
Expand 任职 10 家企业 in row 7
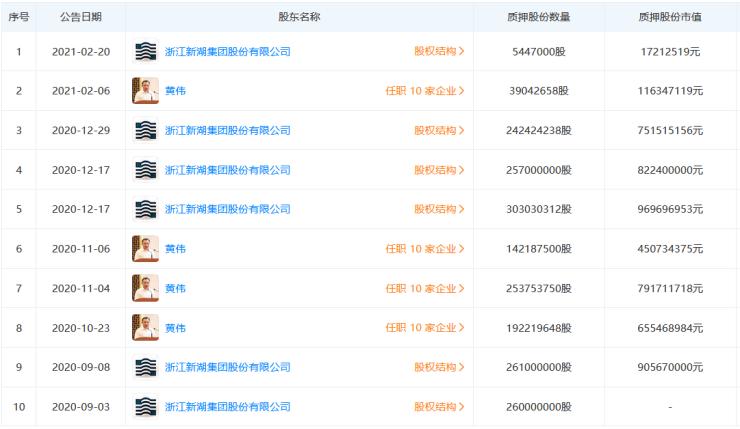click(x=425, y=288)
